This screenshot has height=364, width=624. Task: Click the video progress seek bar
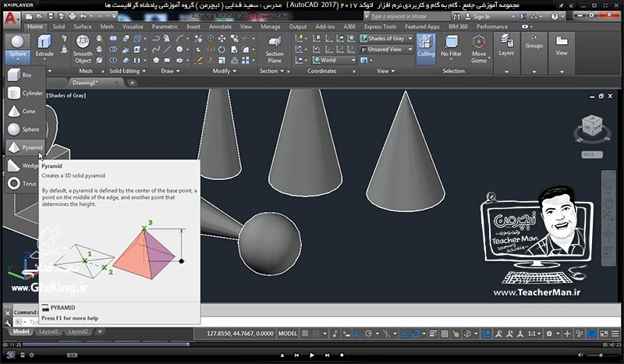[311, 345]
